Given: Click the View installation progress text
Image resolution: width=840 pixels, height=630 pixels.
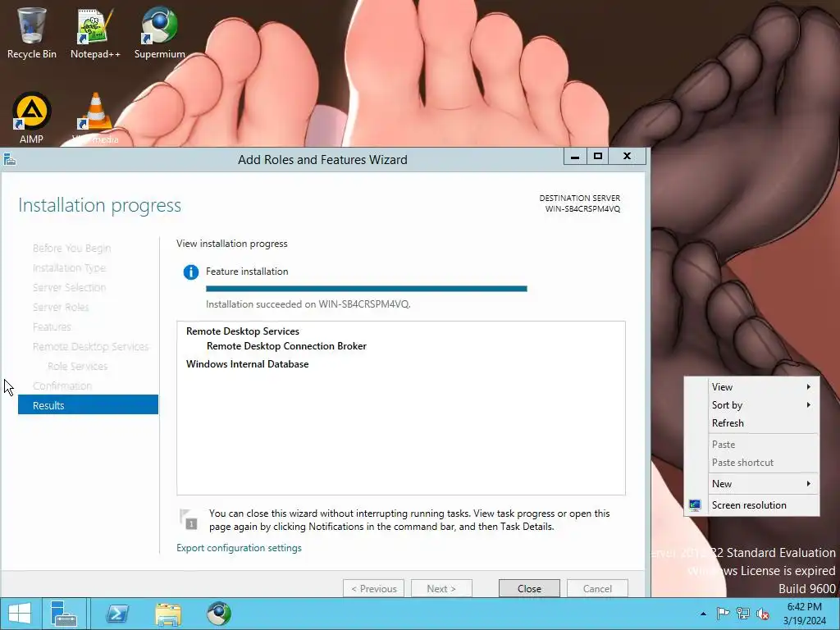Looking at the screenshot, I should point(232,244).
